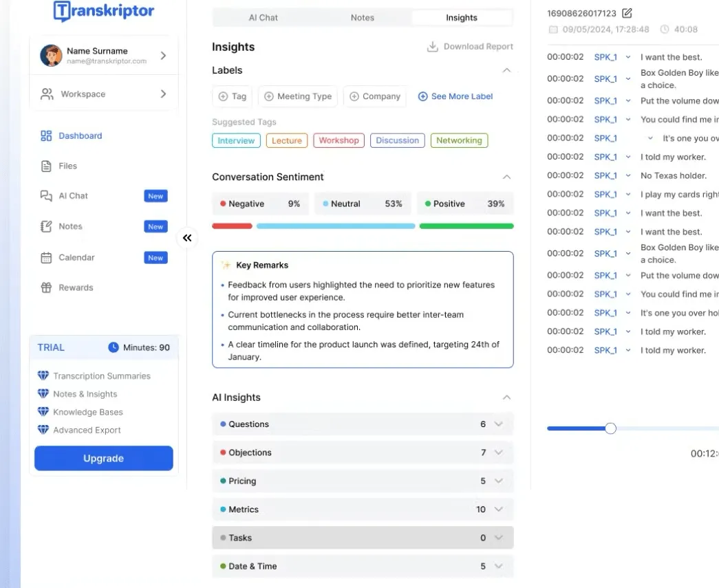Click the Upgrade button
The image size is (719, 588).
click(x=104, y=458)
